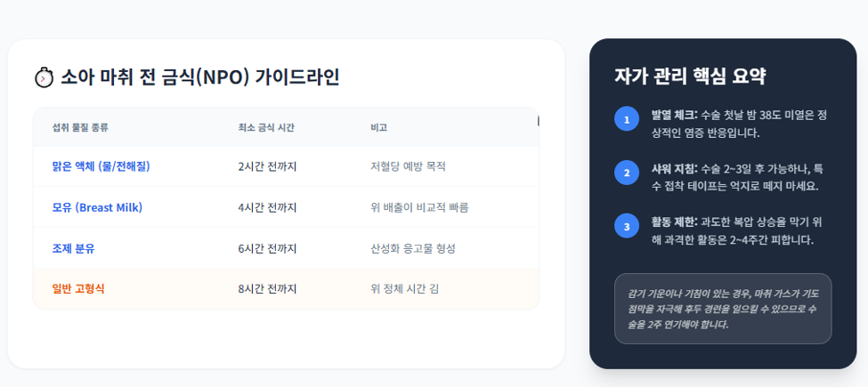Click the table's scrollbar handle at top right

[538, 121]
